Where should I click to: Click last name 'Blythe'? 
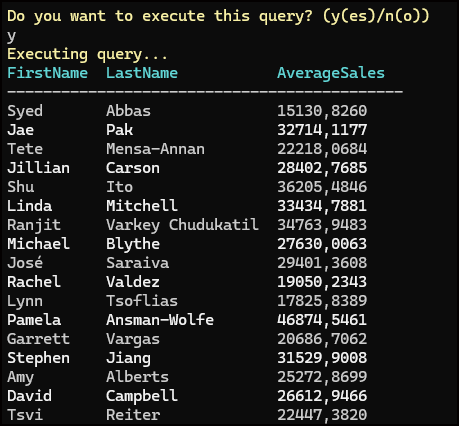133,244
